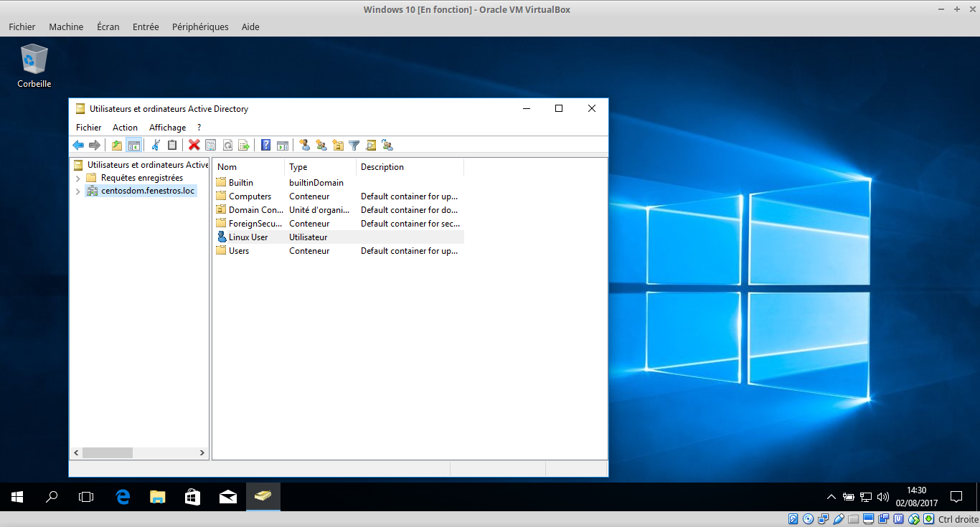Click the right arrow of tree scrollbar
Screen dimensions: 980x527
[202, 453]
